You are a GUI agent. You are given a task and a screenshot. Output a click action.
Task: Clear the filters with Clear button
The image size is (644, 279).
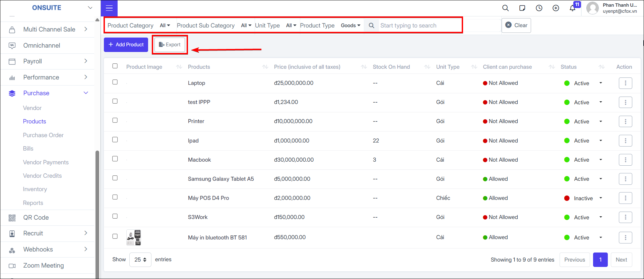pos(516,25)
